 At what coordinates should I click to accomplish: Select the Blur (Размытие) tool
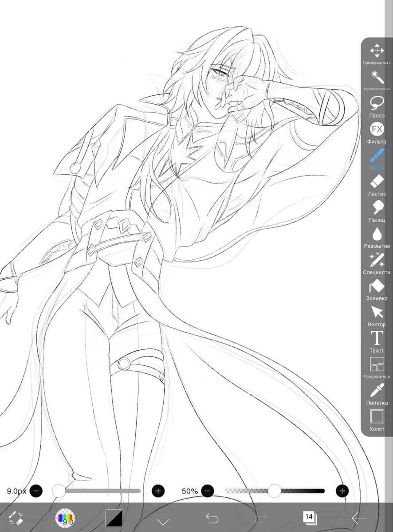click(377, 237)
